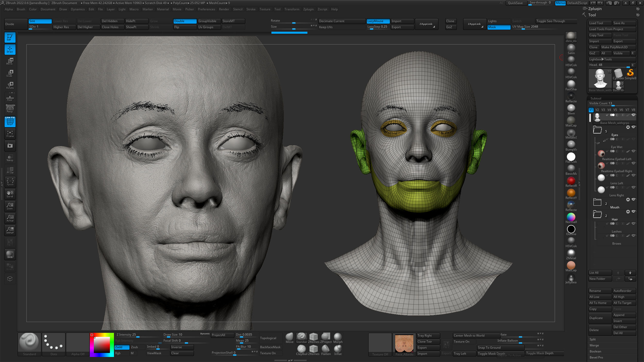Hide the Mouth folder via eye icon
644x362 pixels.
tap(634, 200)
